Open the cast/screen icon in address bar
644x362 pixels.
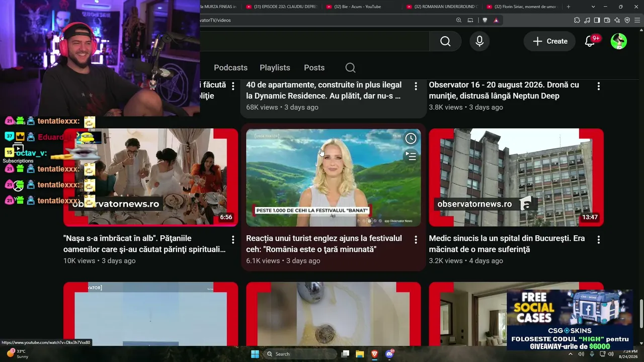470,20
